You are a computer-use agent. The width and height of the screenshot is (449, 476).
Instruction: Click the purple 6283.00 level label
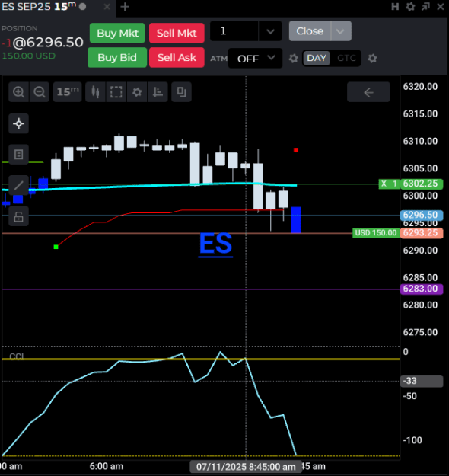[422, 289]
